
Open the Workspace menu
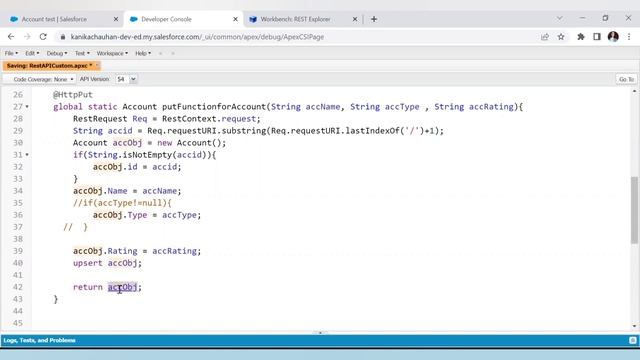pyautogui.click(x=112, y=53)
